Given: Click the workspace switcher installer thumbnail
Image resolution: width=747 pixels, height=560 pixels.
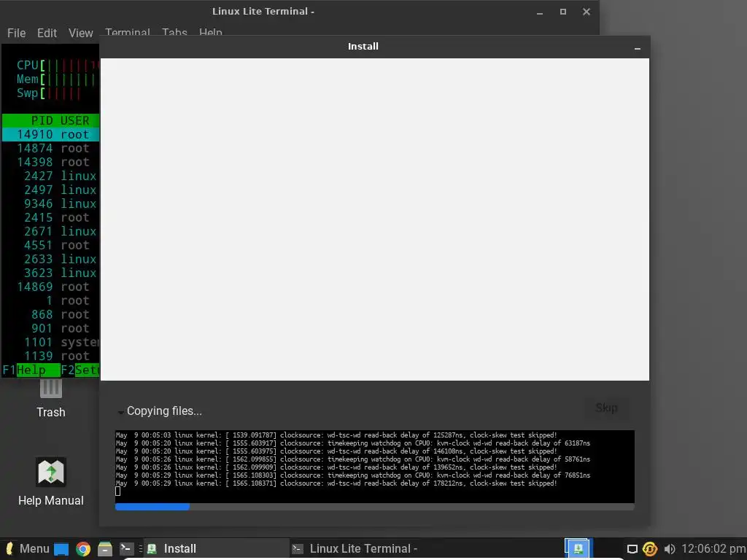Looking at the screenshot, I should [578, 548].
